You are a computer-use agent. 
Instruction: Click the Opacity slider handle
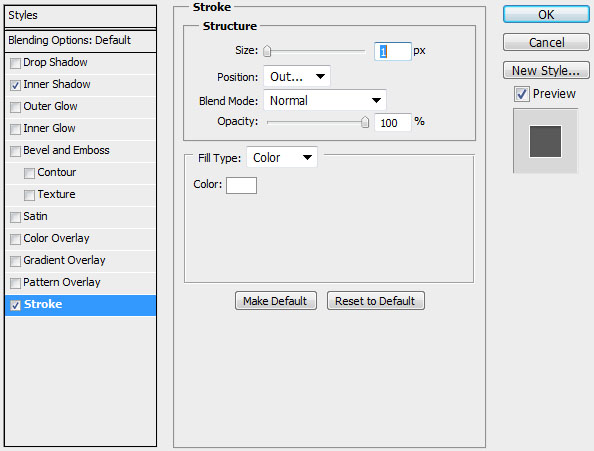click(x=365, y=122)
